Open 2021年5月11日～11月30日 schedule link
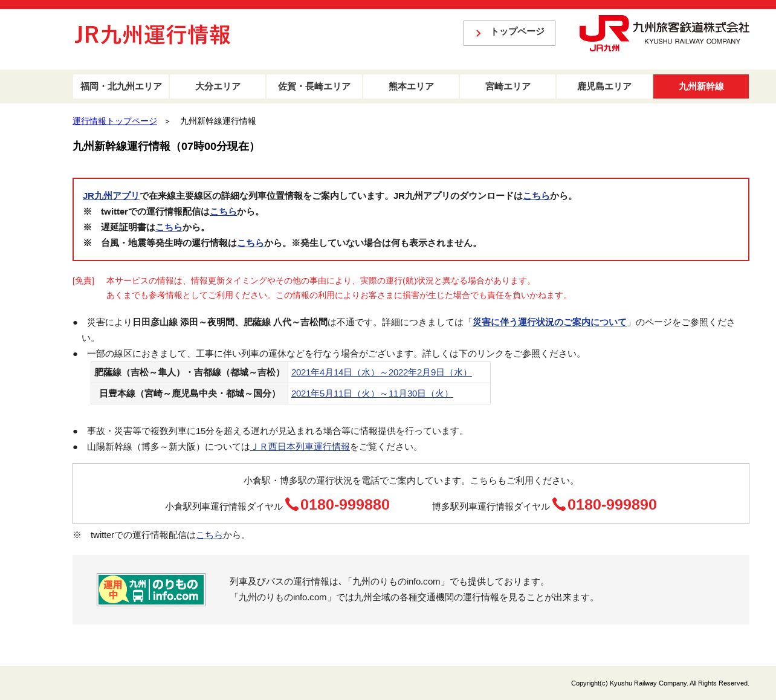This screenshot has width=776, height=700. 372,394
